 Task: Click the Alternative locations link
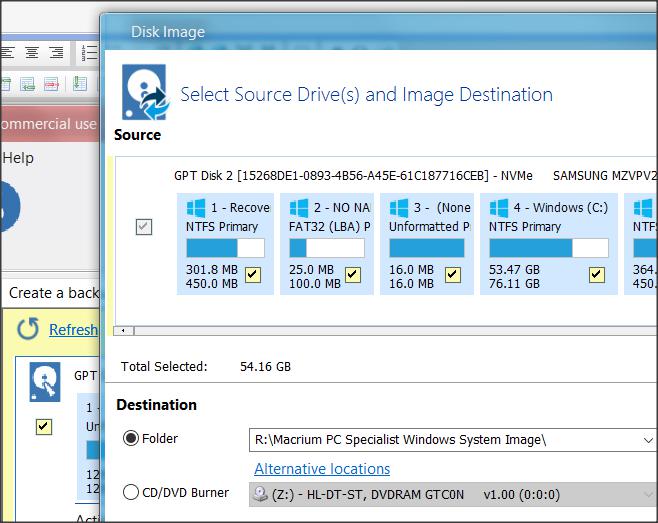[x=322, y=468]
